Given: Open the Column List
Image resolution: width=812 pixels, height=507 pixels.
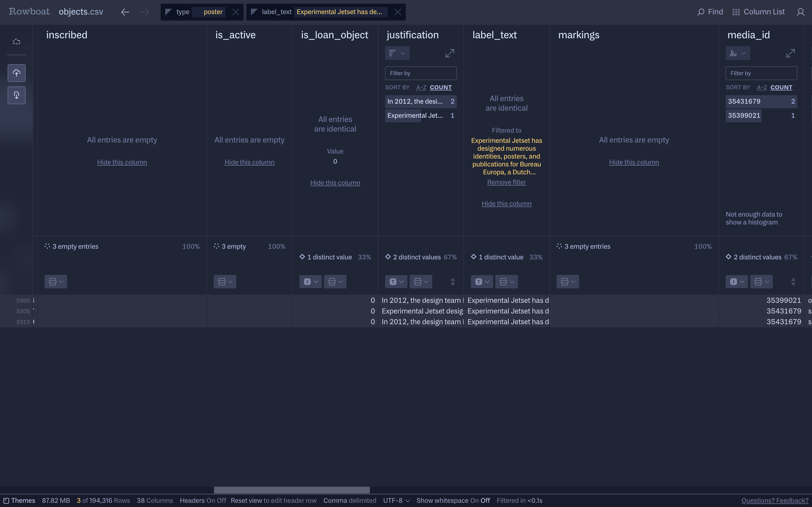Looking at the screenshot, I should click(758, 12).
